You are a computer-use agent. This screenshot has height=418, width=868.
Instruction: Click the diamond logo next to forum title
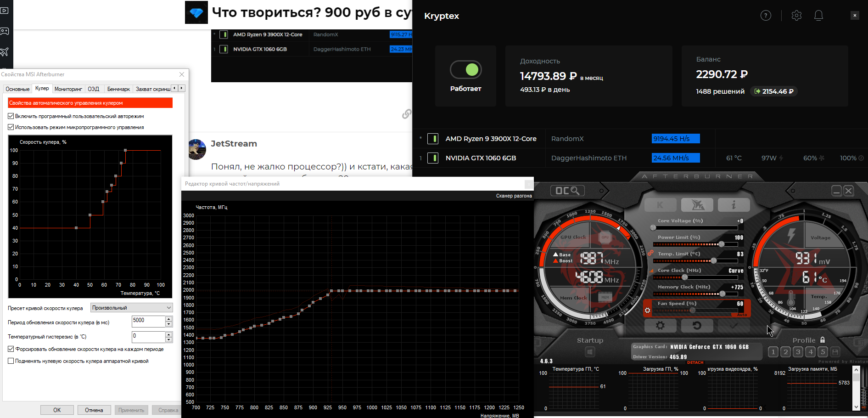[196, 12]
